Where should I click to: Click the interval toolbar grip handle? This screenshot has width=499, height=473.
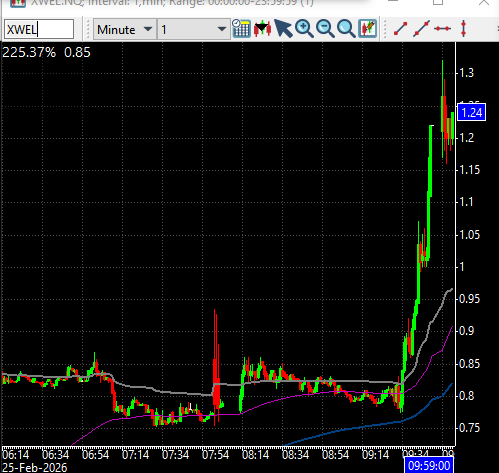[x=88, y=29]
